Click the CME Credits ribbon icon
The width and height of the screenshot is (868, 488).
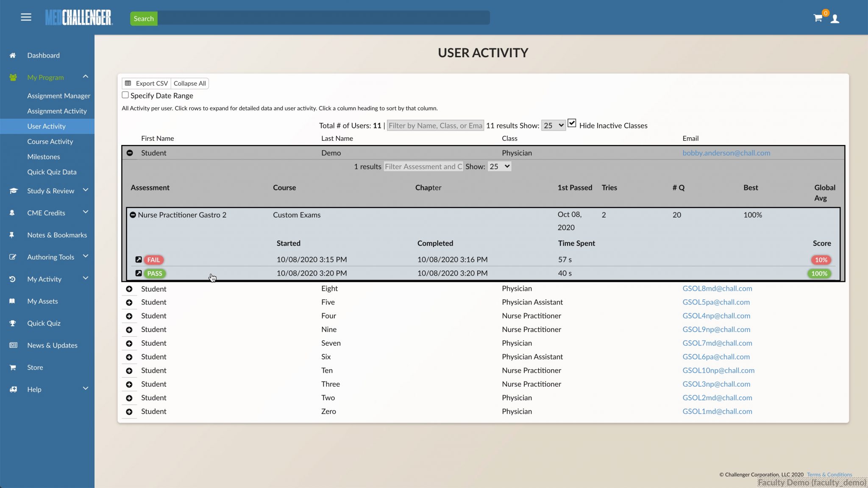[12, 213]
